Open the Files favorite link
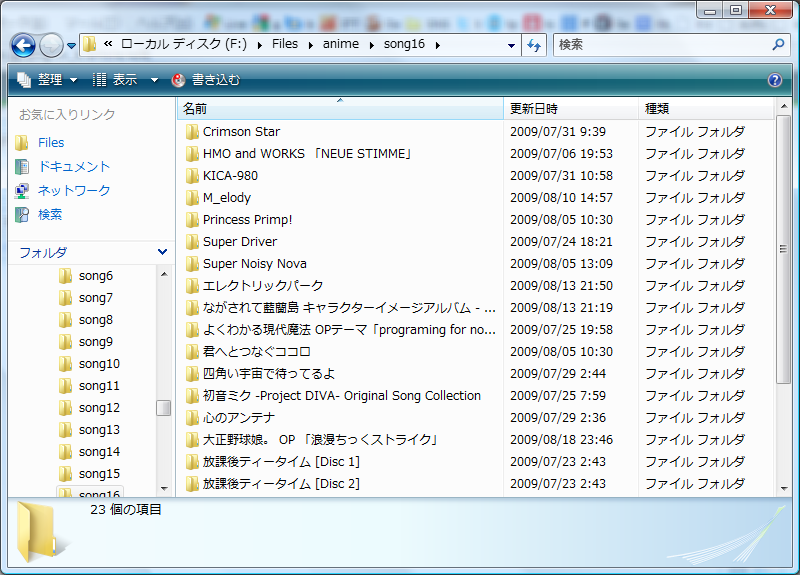The height and width of the screenshot is (575, 800). pos(51,142)
